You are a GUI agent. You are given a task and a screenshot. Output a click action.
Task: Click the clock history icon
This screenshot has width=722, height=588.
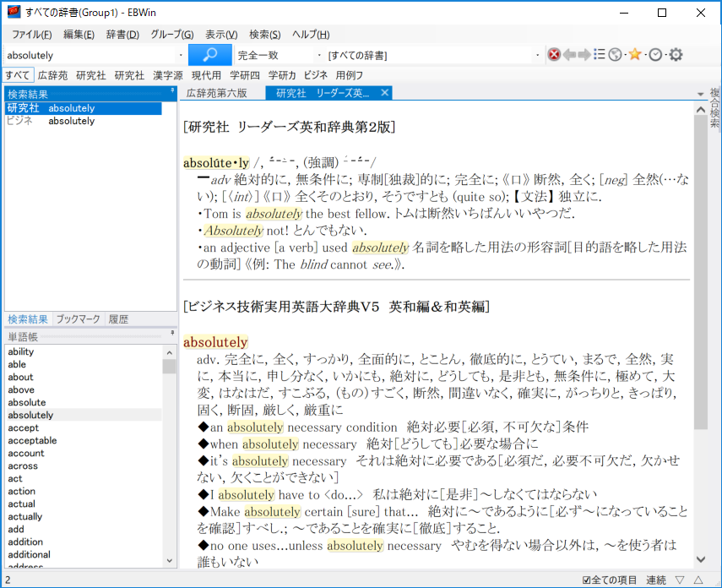tap(655, 55)
